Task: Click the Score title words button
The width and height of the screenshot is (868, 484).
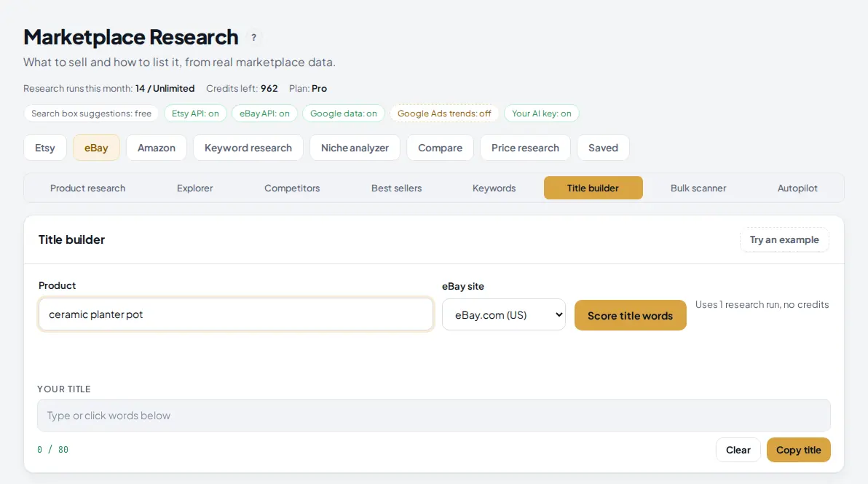Action: [x=630, y=315]
